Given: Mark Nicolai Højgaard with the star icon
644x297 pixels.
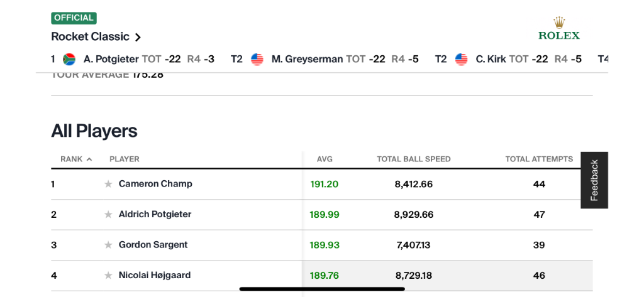Looking at the screenshot, I should (108, 275).
